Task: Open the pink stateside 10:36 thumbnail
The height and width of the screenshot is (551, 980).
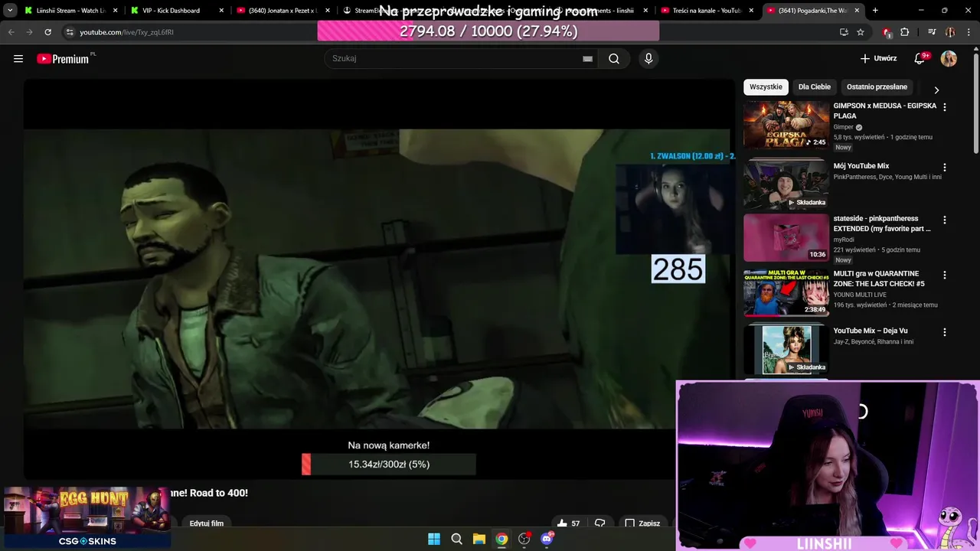Action: click(786, 237)
